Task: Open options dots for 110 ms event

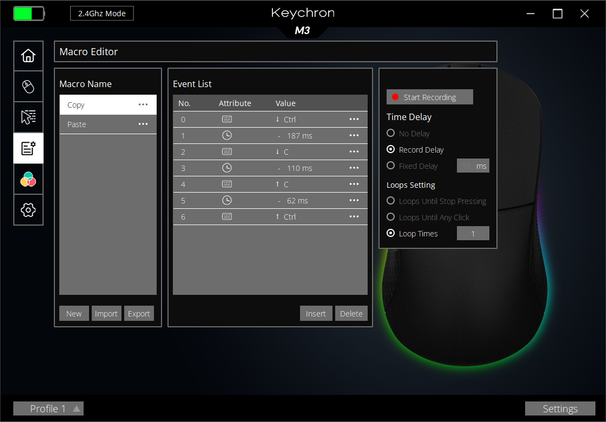Action: point(354,168)
